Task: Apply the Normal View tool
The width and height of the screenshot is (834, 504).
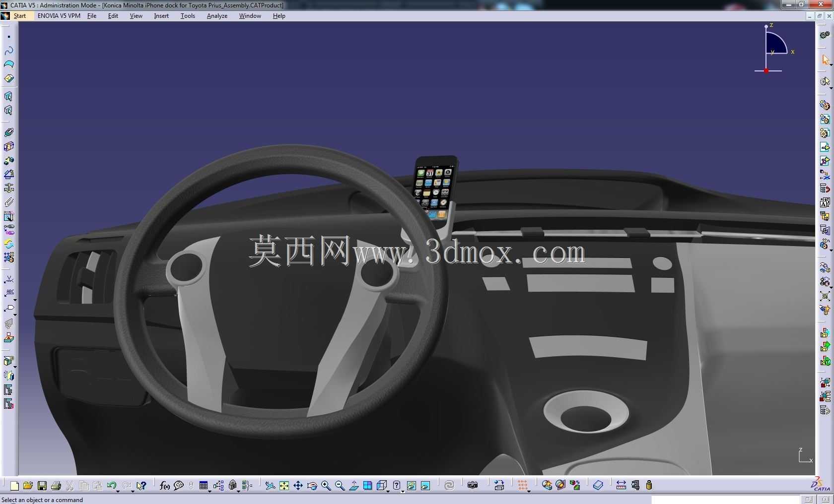Action: pyautogui.click(x=353, y=486)
